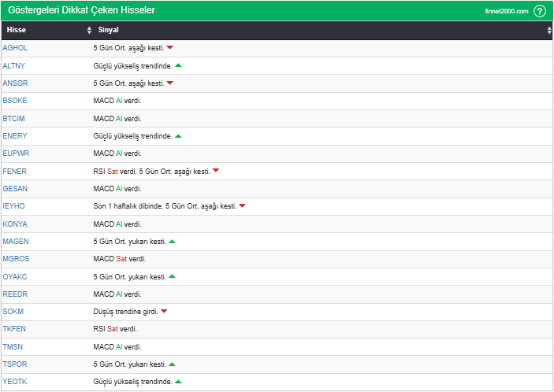Open the TSPOR stock link
The height and width of the screenshot is (392, 554).
[x=15, y=364]
